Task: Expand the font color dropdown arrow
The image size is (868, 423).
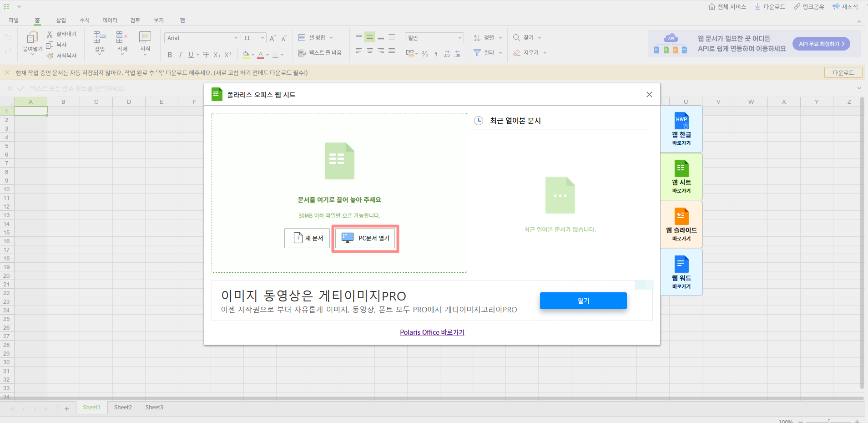Action: coord(267,55)
